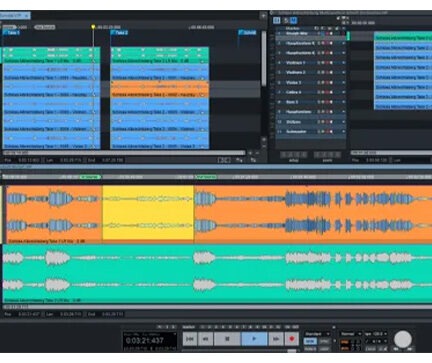Open the Normal dropdown in transport
432x363 pixels.
click(350, 334)
